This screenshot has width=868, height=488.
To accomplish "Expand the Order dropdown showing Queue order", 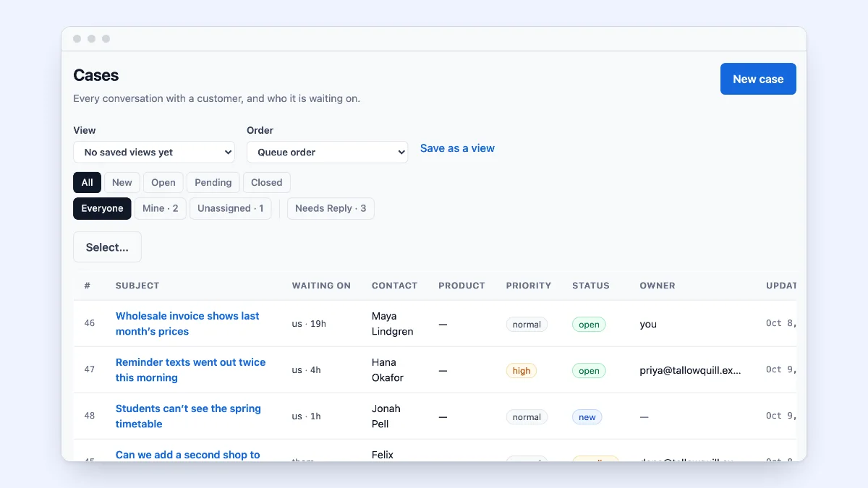I will pyautogui.click(x=328, y=152).
